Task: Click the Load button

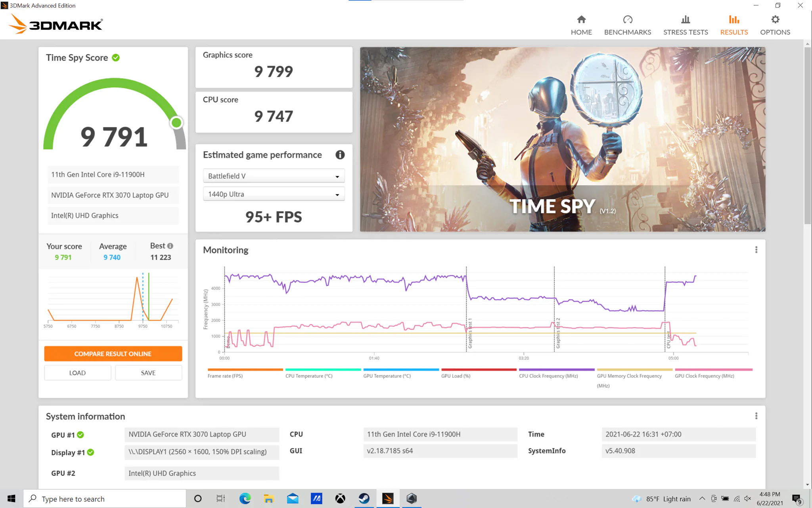Action: click(77, 373)
